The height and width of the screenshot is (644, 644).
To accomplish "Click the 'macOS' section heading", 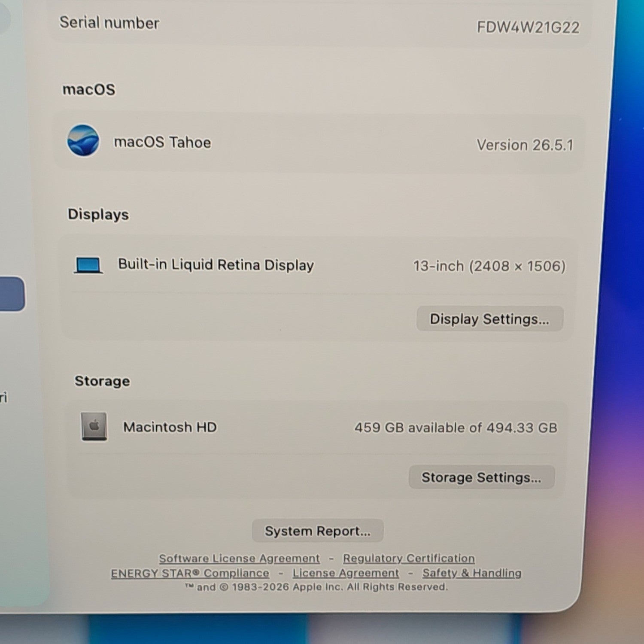I will [89, 89].
